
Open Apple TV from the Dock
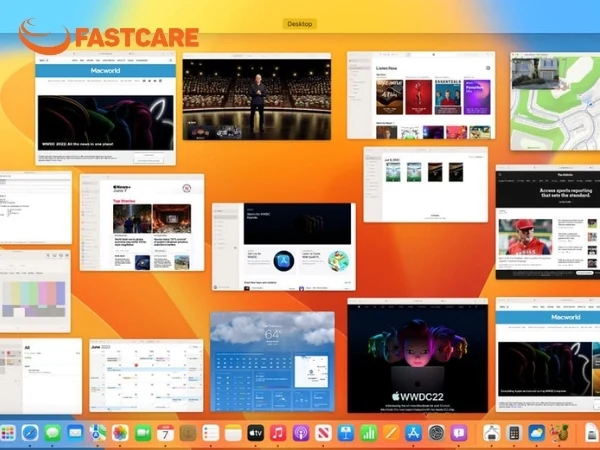click(256, 433)
